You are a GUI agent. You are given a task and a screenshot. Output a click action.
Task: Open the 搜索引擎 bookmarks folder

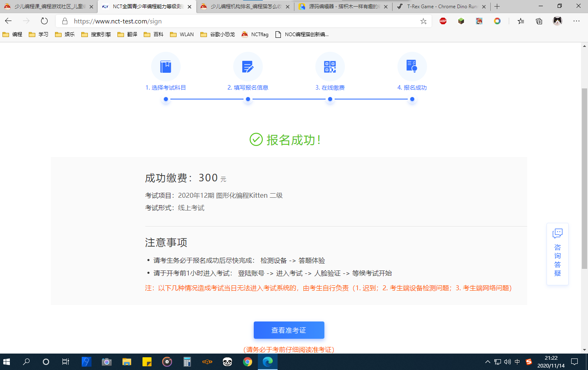pos(96,35)
